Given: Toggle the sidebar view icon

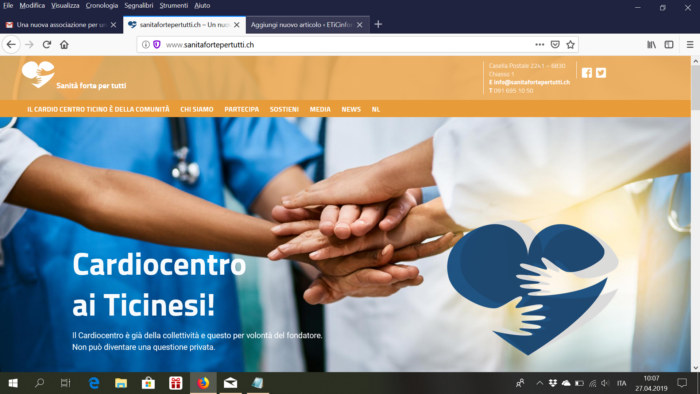Looking at the screenshot, I should 669,45.
